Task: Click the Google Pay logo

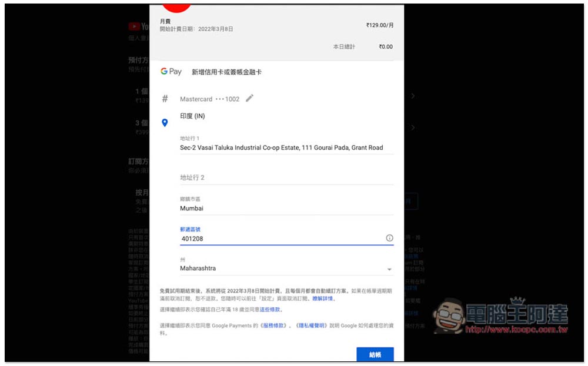Action: 171,72
